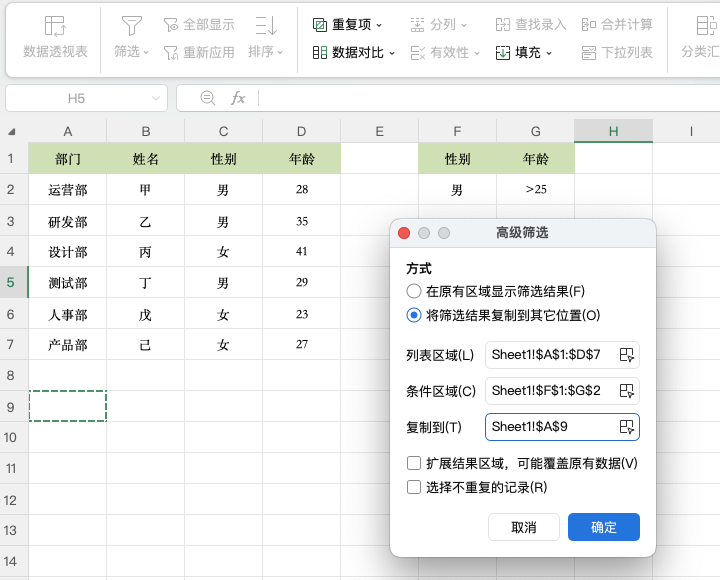The height and width of the screenshot is (580, 720).
Task: Click the 分类汇总 subtotal icon
Action: [705, 26]
